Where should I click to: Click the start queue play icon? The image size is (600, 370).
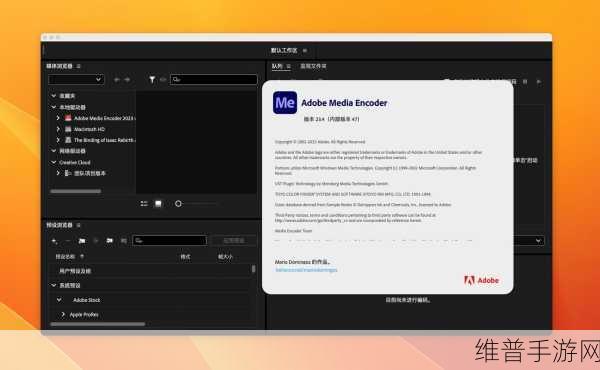click(x=539, y=81)
